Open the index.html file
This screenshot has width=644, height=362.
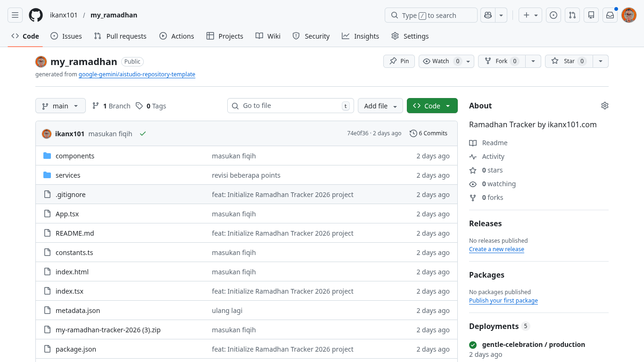(x=72, y=272)
